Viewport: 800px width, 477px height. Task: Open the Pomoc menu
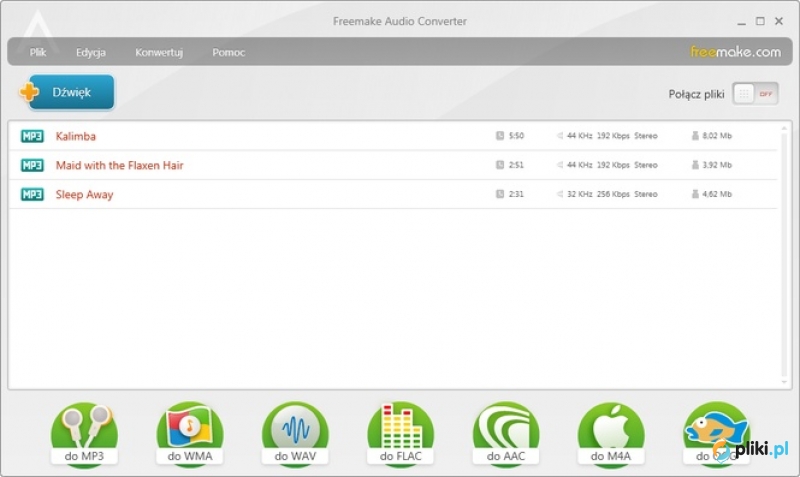[x=229, y=52]
